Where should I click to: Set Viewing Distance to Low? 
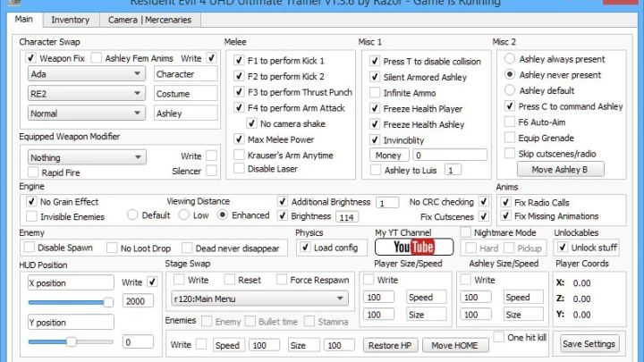coord(184,215)
